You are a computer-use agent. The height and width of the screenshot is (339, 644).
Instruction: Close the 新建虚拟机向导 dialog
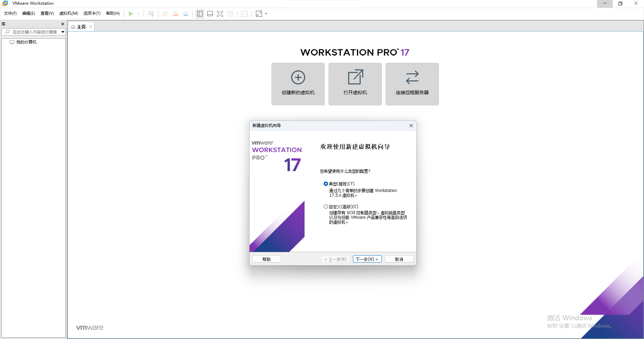[x=411, y=126]
